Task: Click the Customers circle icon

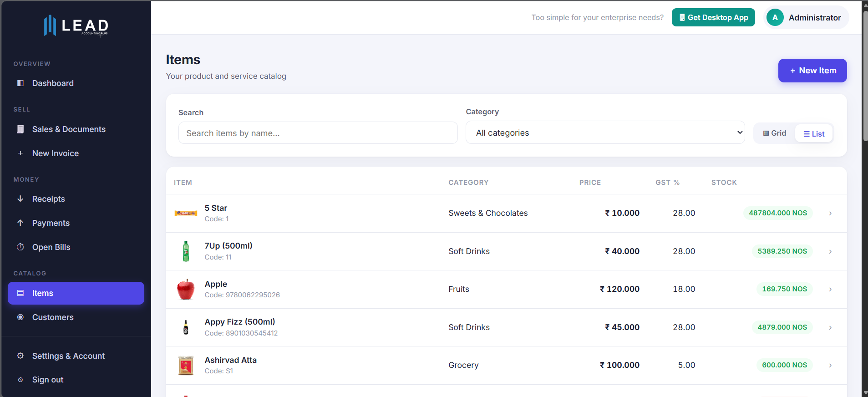Action: pyautogui.click(x=20, y=317)
